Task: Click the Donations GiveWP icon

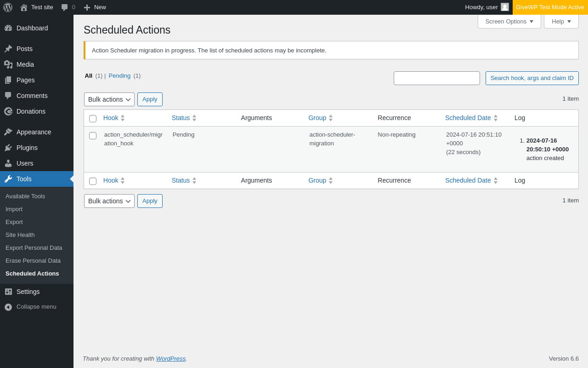Action: pyautogui.click(x=8, y=111)
